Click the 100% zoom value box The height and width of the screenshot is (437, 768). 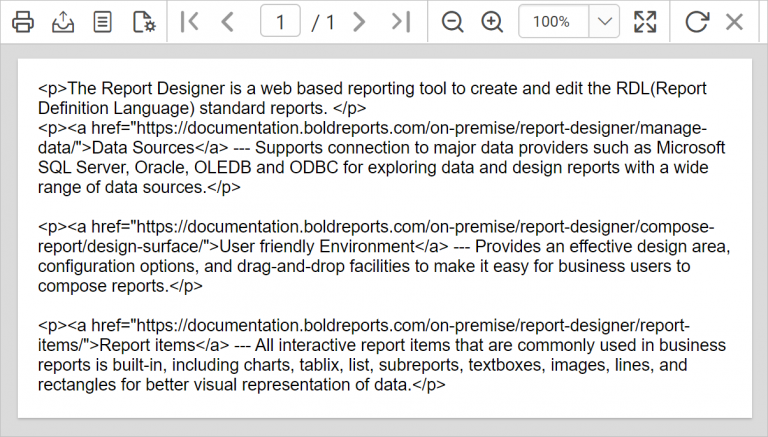click(553, 22)
